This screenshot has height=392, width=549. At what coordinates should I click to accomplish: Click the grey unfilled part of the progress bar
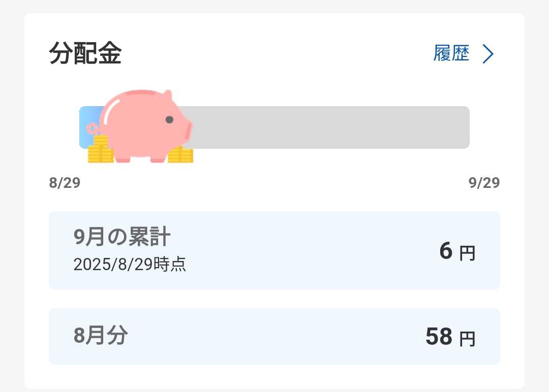click(x=330, y=127)
